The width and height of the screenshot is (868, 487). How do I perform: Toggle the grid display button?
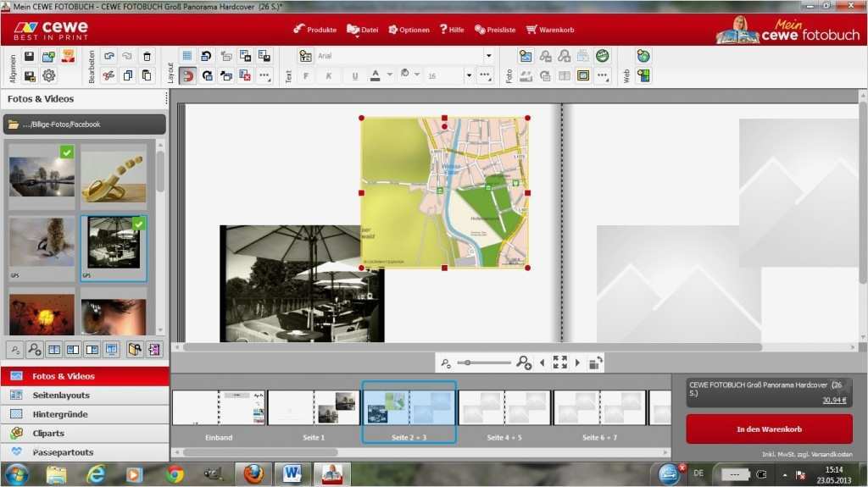[187, 56]
